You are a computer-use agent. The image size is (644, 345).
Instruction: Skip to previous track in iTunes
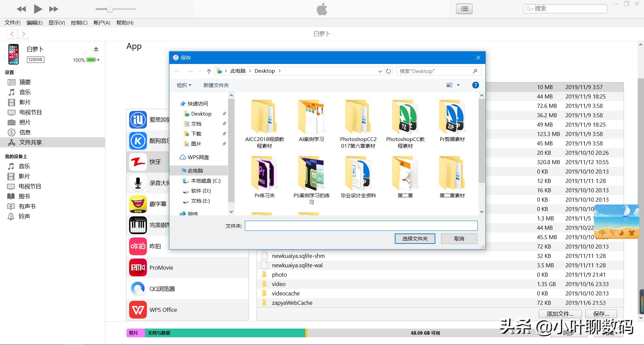click(21, 9)
